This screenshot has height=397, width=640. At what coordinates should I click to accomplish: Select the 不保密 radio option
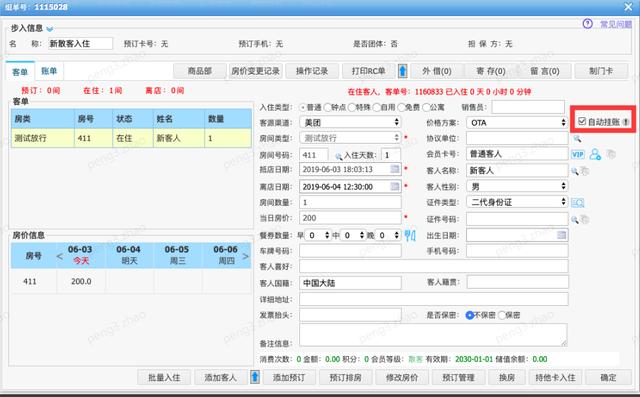click(469, 315)
